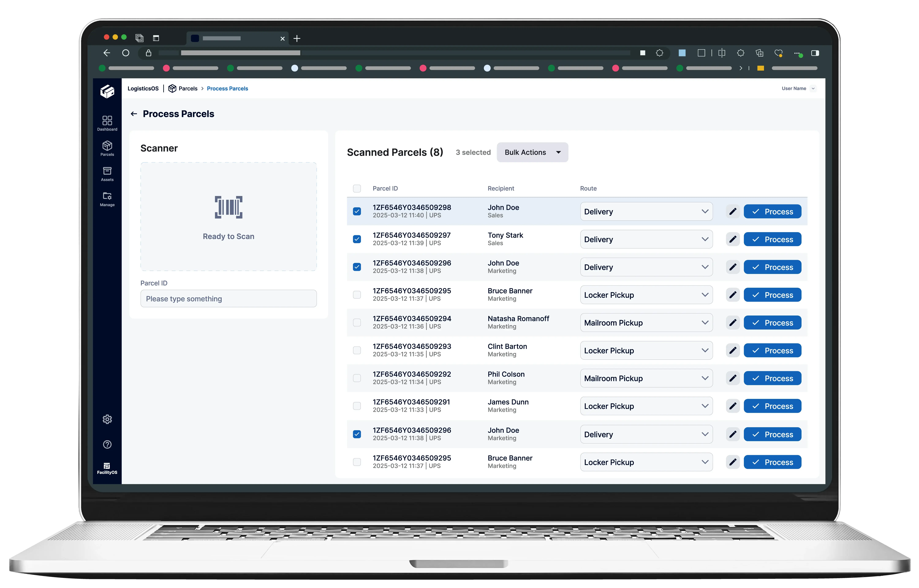The image size is (919, 588).
Task: Process James Dunn's parcel
Action: point(772,406)
